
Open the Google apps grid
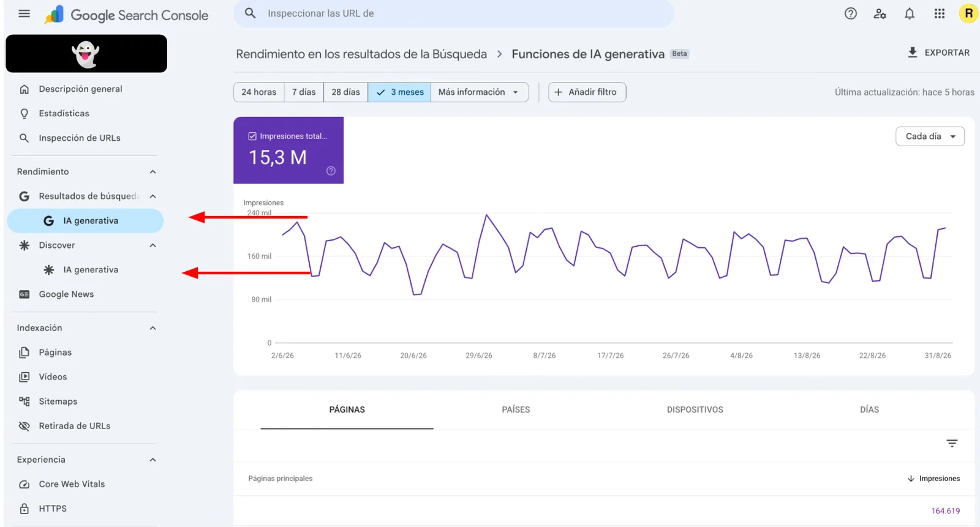click(939, 13)
